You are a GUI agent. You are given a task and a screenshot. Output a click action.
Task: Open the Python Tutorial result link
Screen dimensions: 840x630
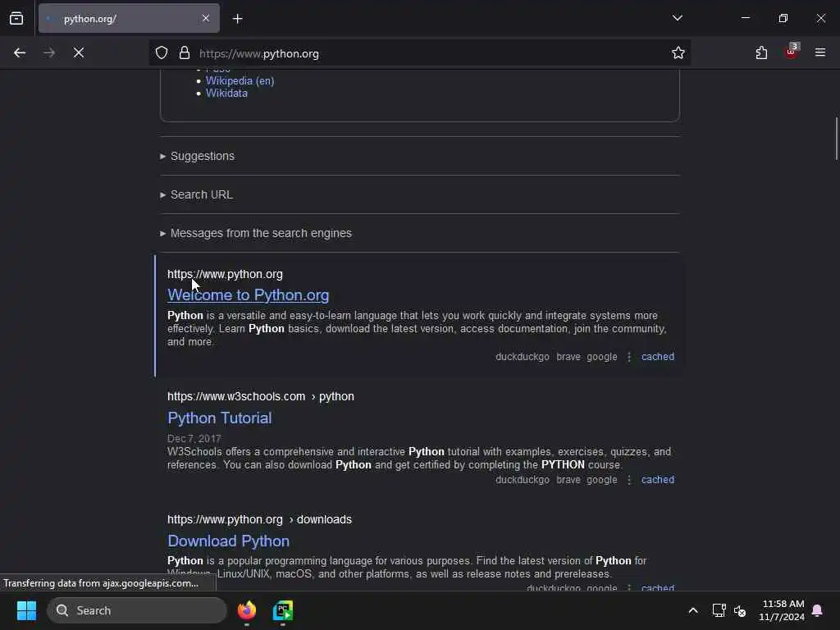point(220,418)
